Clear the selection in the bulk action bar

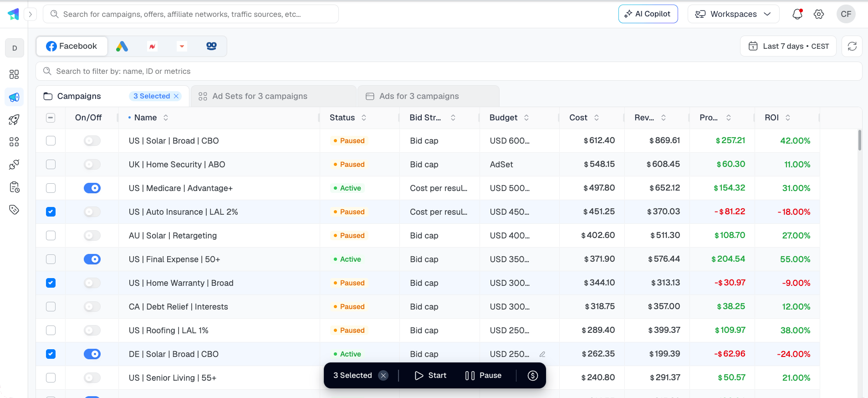(x=383, y=376)
